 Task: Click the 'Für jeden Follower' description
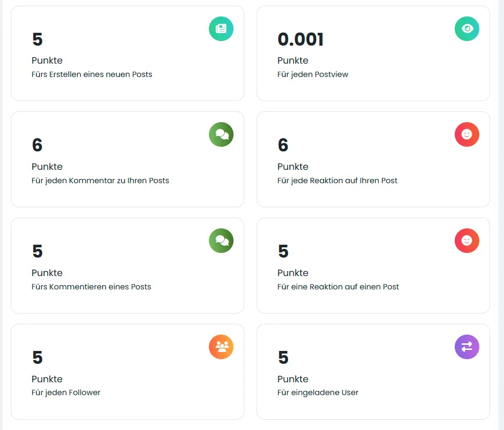[66, 393]
